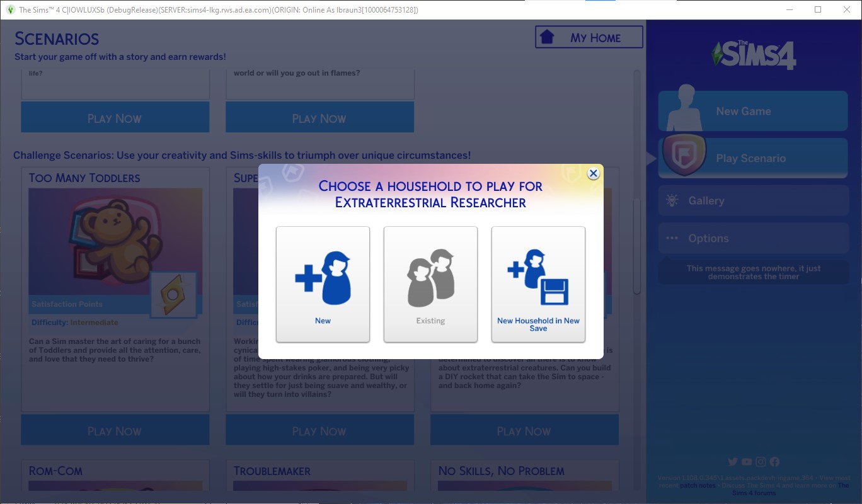Start a New Game from sidebar

pyautogui.click(x=753, y=111)
